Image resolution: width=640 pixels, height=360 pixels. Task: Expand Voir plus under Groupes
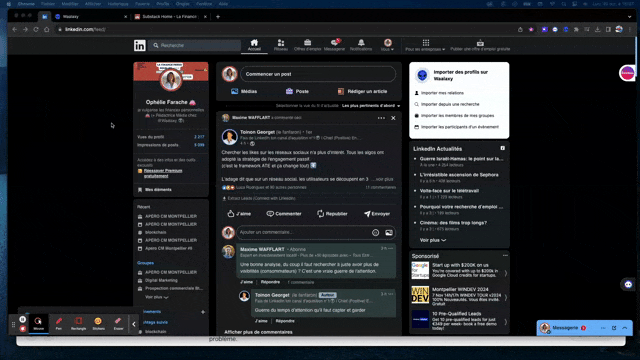tap(157, 297)
